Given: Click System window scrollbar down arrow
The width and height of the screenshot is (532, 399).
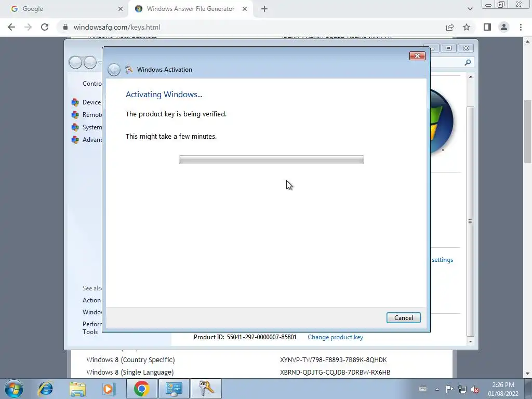Looking at the screenshot, I should 471,342.
